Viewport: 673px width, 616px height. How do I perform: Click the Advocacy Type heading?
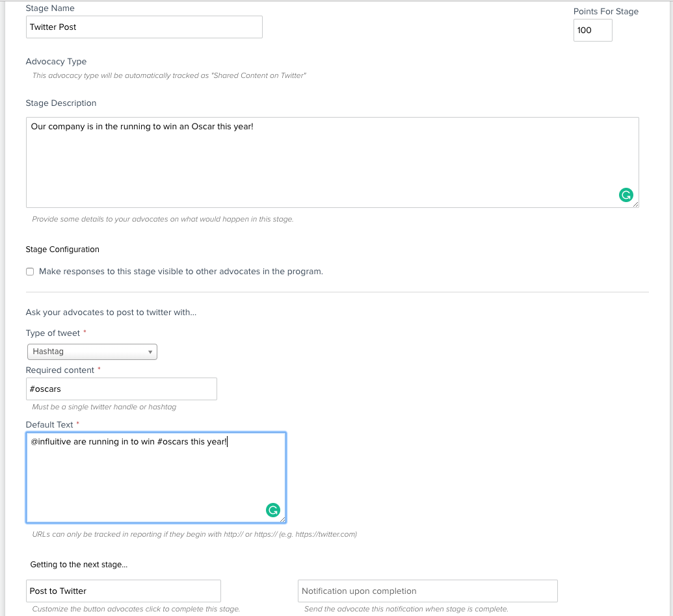[x=56, y=62]
